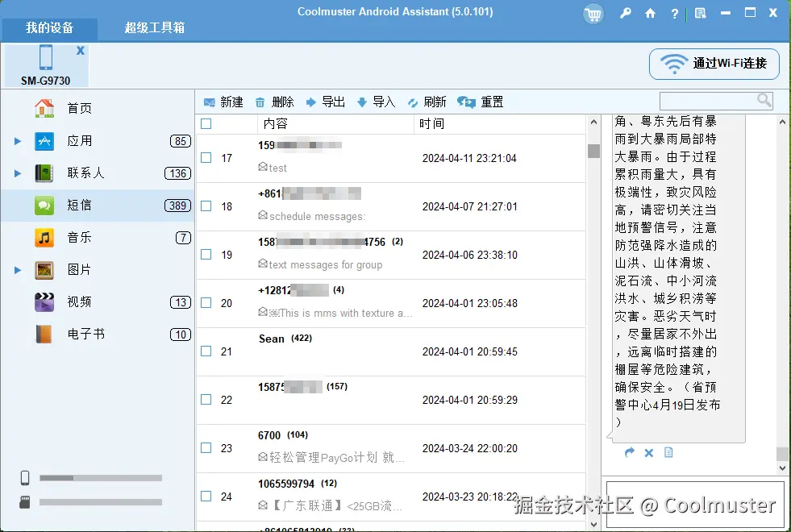Viewport: 791px width, 532px height.
Task: Toggle the select-all checkbox in the header
Action: (206, 123)
